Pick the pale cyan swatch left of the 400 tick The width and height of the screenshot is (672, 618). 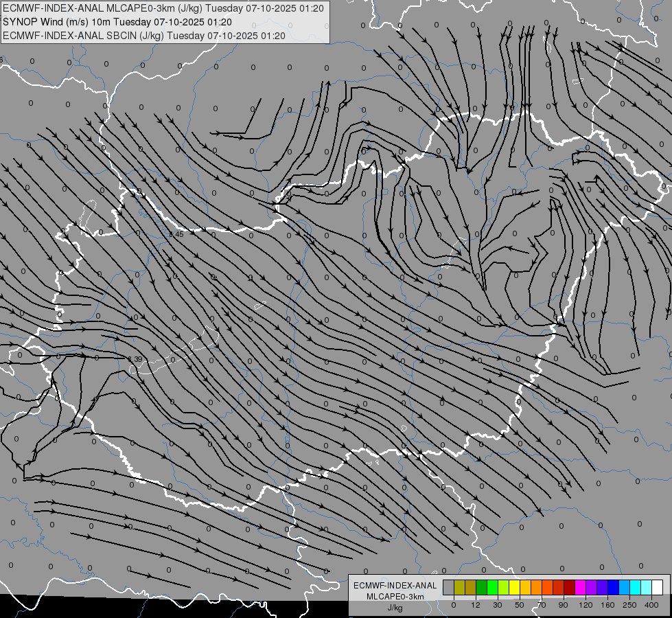click(x=647, y=587)
